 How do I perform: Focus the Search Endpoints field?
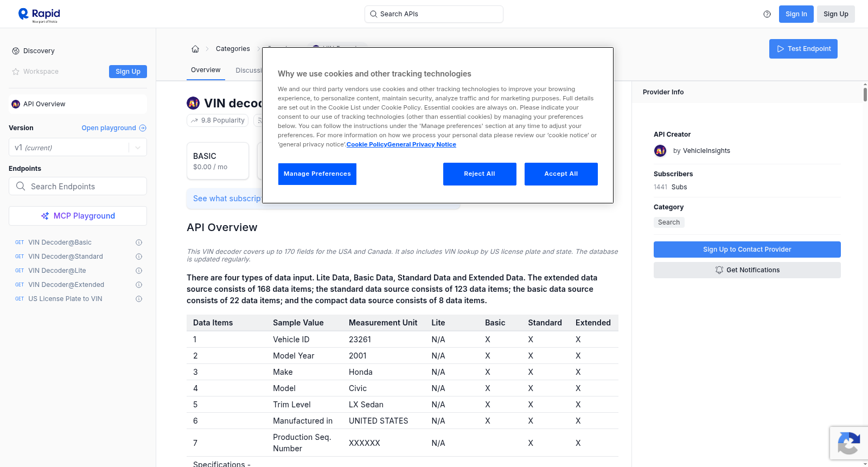coord(78,186)
